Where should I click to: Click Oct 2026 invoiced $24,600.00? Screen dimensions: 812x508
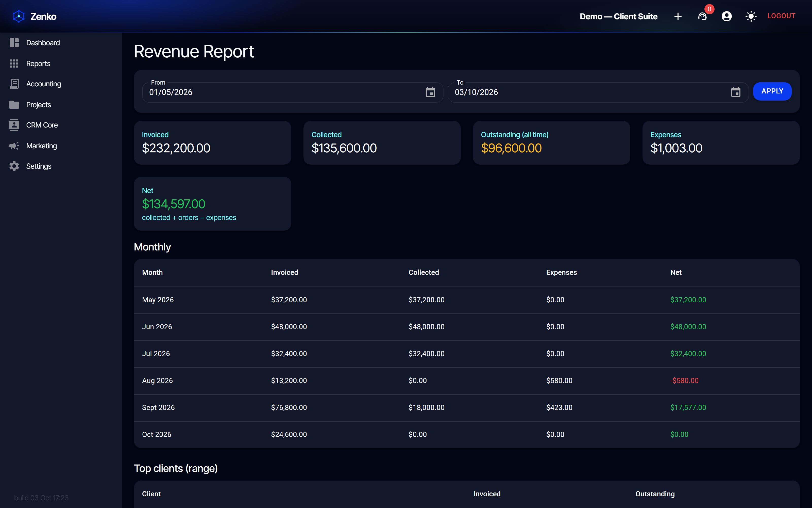(289, 434)
